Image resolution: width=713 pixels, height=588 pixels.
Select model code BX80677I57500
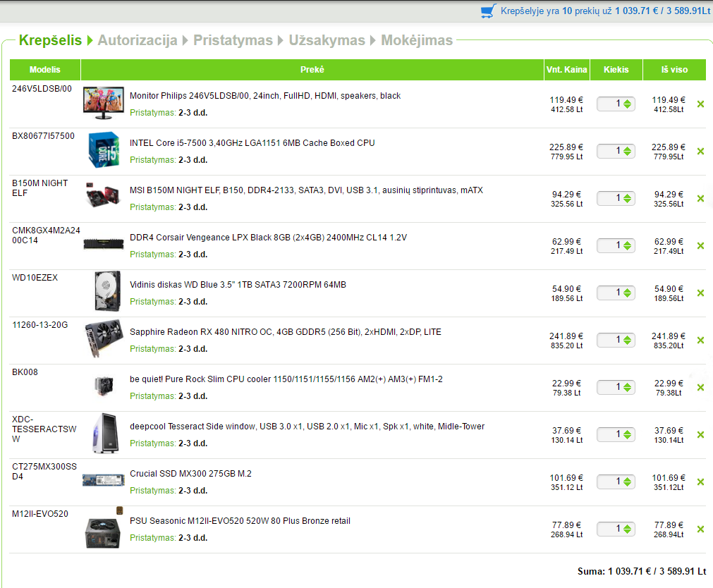43,136
